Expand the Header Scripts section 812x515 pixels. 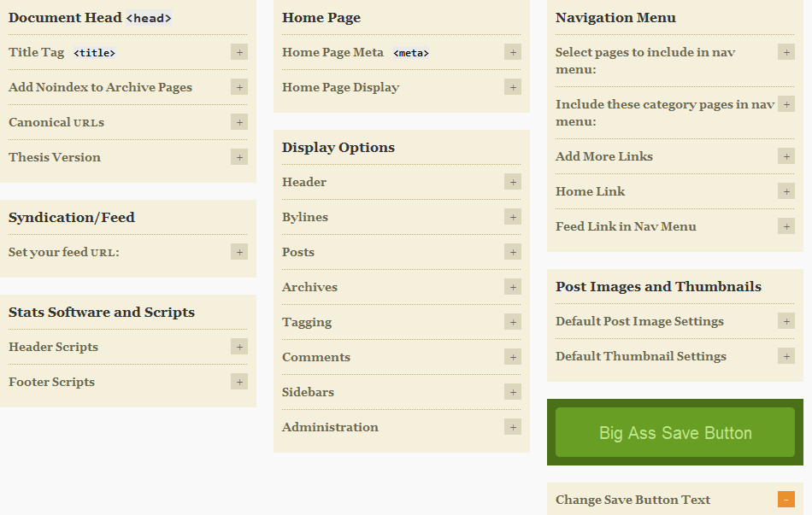[239, 348]
